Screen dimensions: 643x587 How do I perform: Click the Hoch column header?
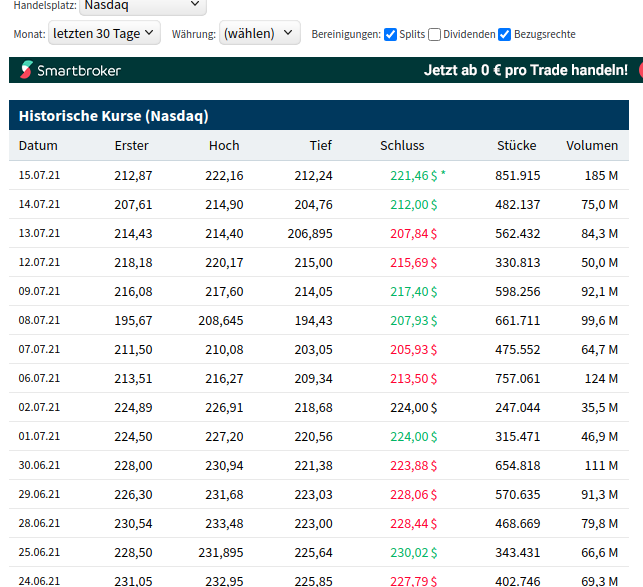pos(224,145)
